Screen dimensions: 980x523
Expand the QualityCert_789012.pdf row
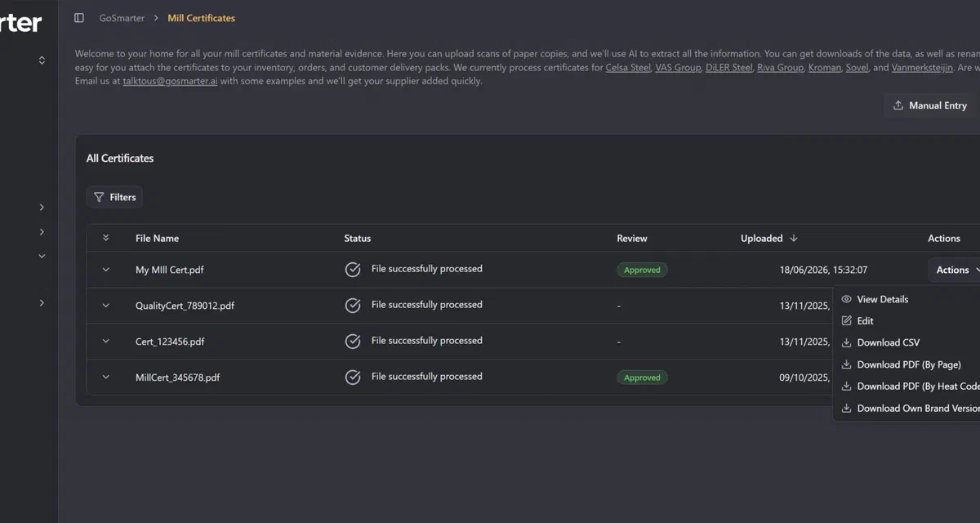pos(105,306)
